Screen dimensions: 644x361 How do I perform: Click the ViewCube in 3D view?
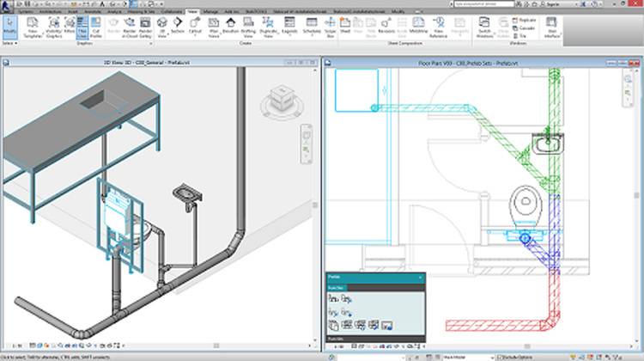pyautogui.click(x=279, y=101)
